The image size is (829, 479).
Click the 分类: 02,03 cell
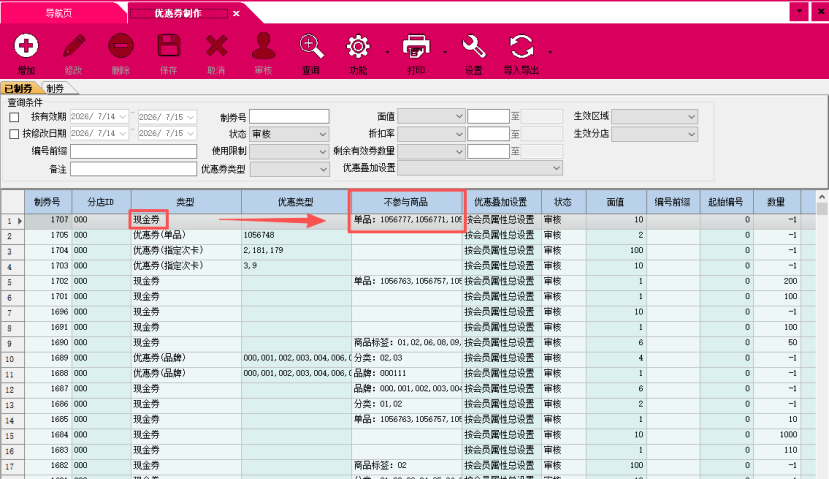coord(406,358)
